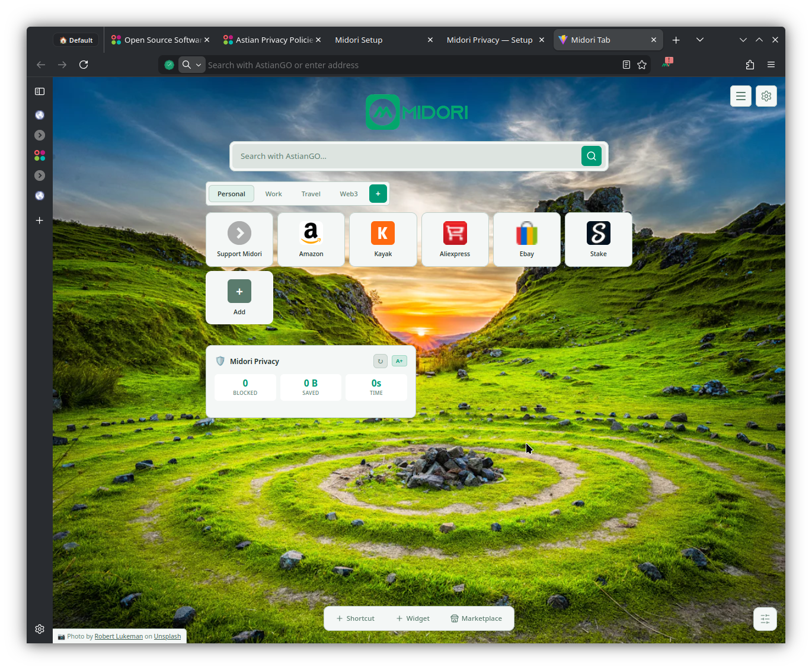Click the Widget button in bottom bar
812x670 pixels.
point(413,618)
